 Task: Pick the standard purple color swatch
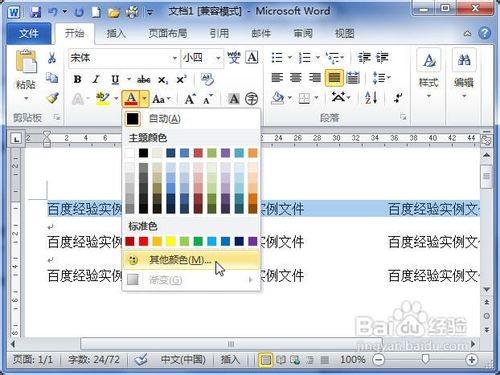[x=253, y=241]
